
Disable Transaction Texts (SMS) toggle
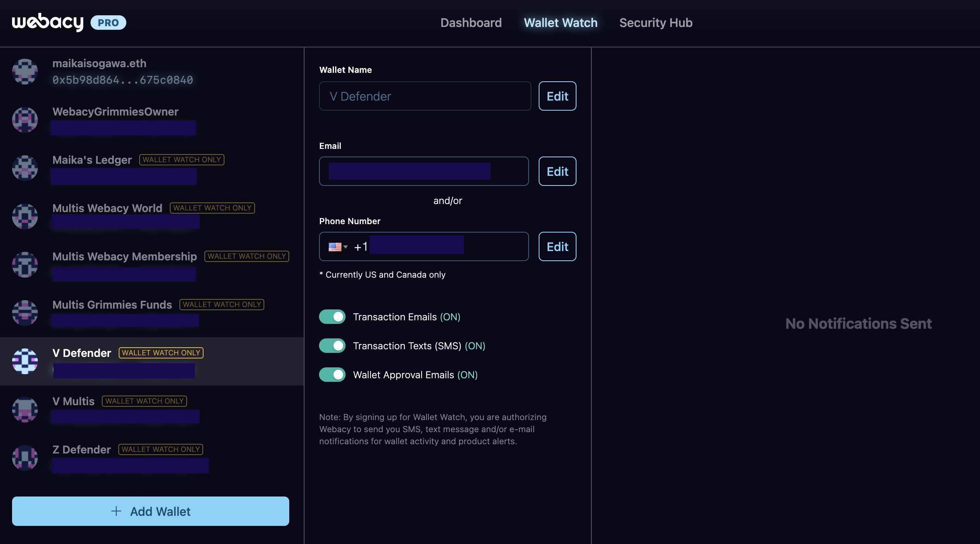pos(332,346)
